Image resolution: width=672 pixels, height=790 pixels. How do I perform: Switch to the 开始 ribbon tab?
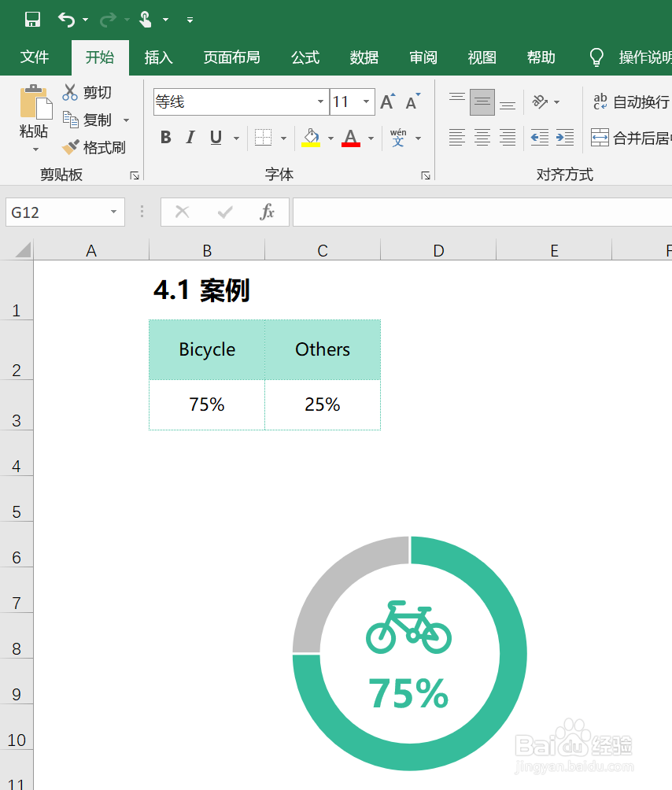tap(100, 57)
